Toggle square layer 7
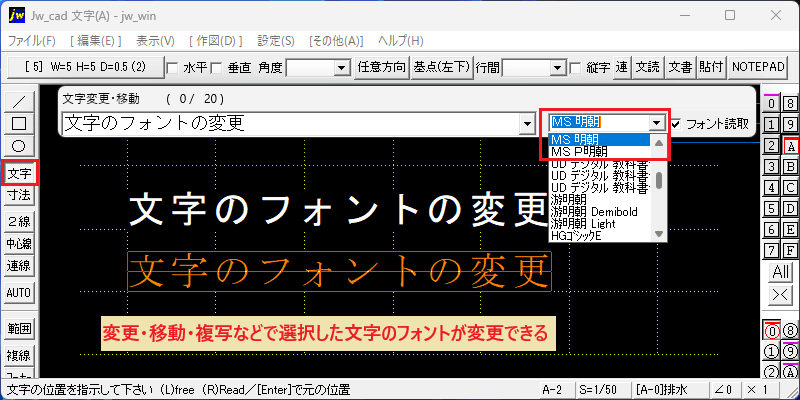This screenshot has width=800, height=400. pyautogui.click(x=772, y=251)
